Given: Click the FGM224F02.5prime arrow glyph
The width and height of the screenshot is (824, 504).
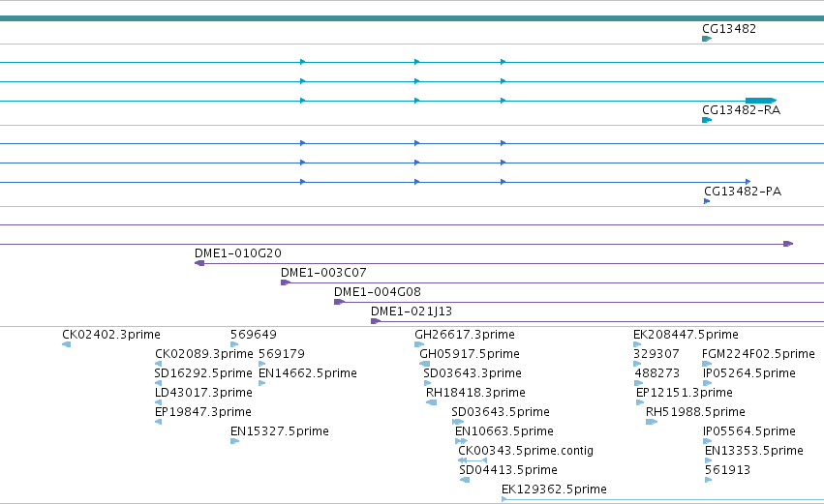Looking at the screenshot, I should pyautogui.click(x=707, y=365).
